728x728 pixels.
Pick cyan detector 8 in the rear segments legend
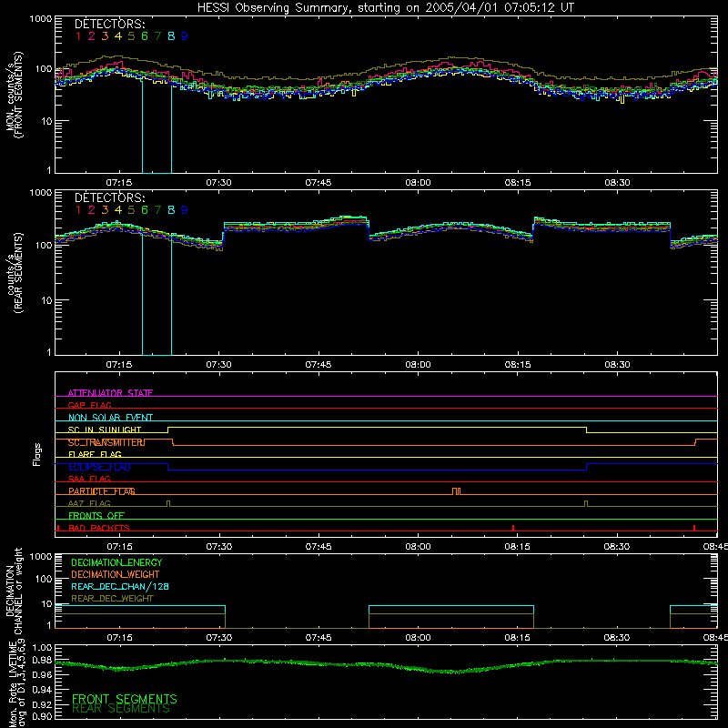171,210
